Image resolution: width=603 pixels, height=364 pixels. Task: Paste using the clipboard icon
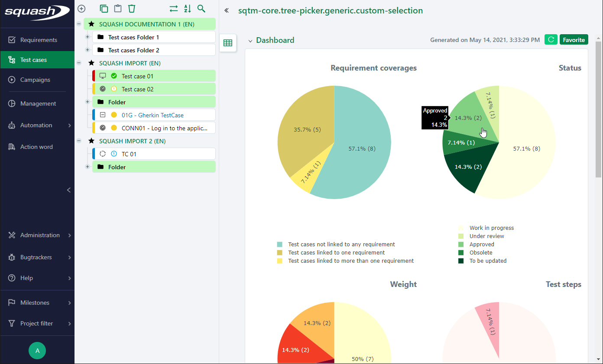pyautogui.click(x=117, y=8)
